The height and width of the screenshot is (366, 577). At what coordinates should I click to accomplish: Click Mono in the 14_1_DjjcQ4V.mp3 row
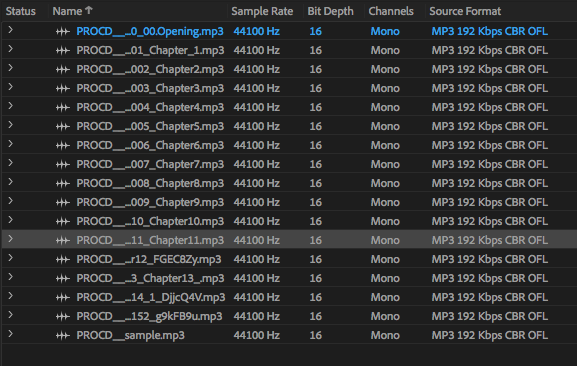(385, 298)
